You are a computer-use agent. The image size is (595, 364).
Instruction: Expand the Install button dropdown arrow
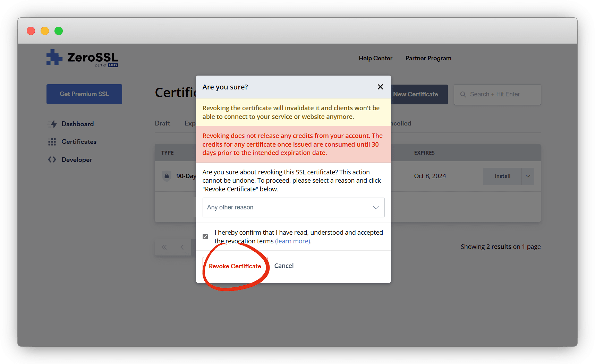coord(528,176)
